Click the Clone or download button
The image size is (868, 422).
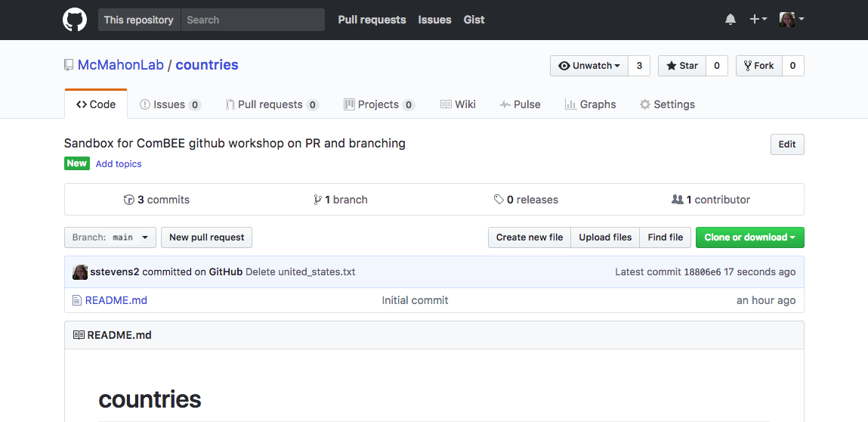749,237
